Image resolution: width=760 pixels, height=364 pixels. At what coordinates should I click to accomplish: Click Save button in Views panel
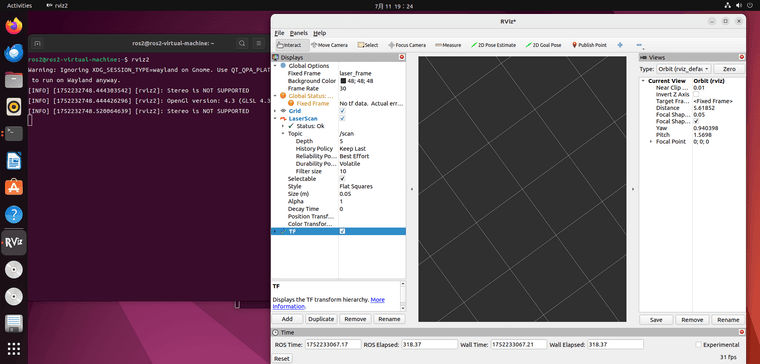click(x=656, y=320)
